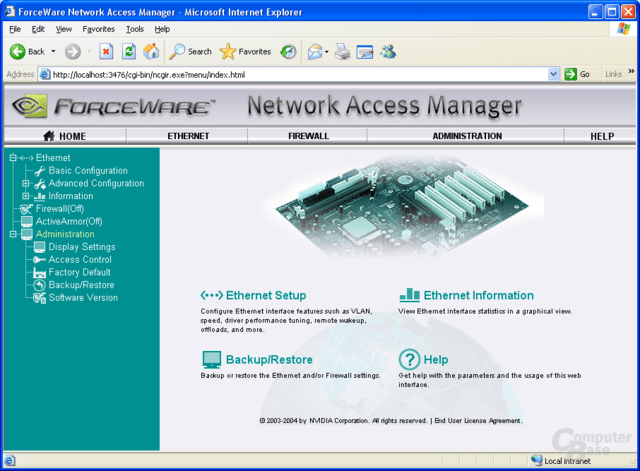Click the motherboard image
The image size is (640, 471).
tap(402, 206)
